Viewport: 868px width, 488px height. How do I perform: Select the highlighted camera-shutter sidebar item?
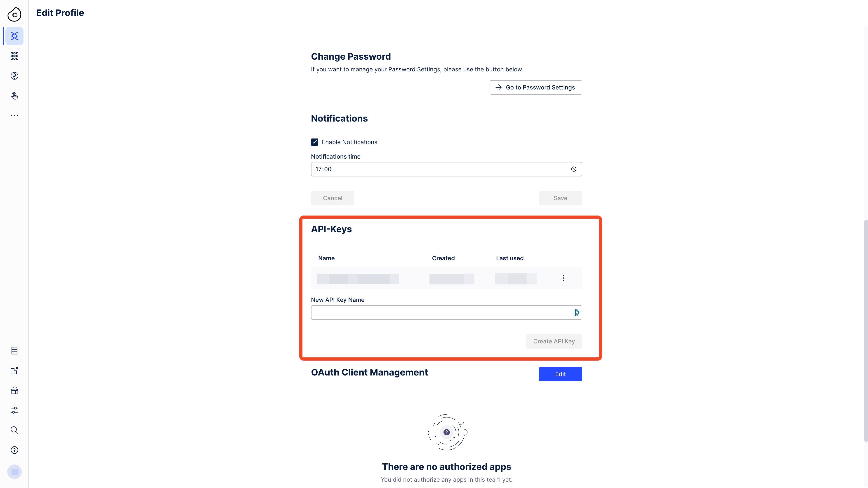[x=14, y=36]
